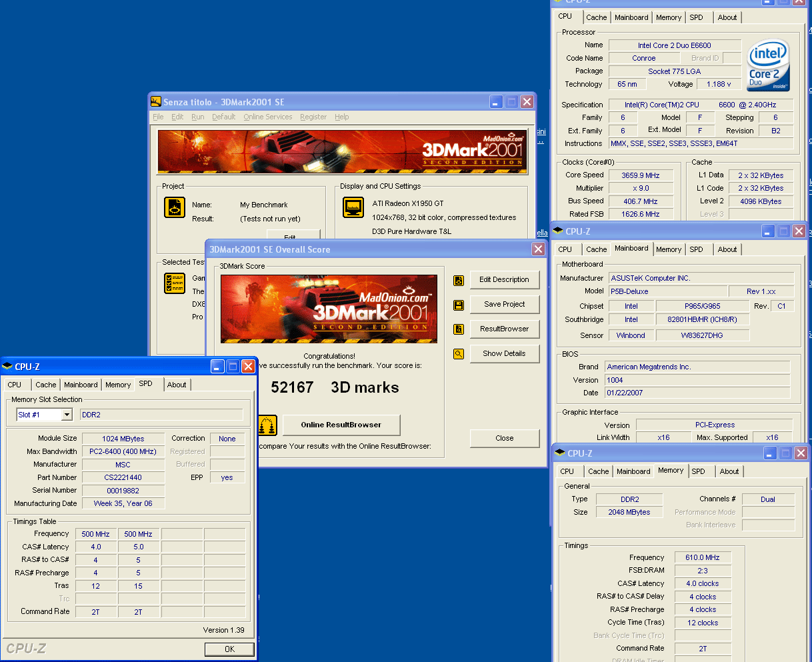The image size is (812, 662).
Task: Click the 3DMark2001 score banner image
Action: [329, 309]
